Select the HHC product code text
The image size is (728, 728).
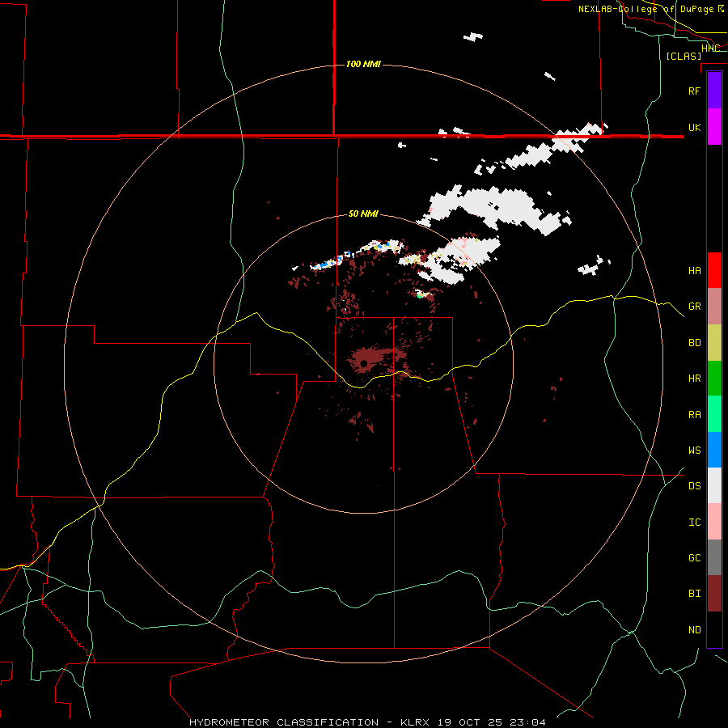coord(710,49)
